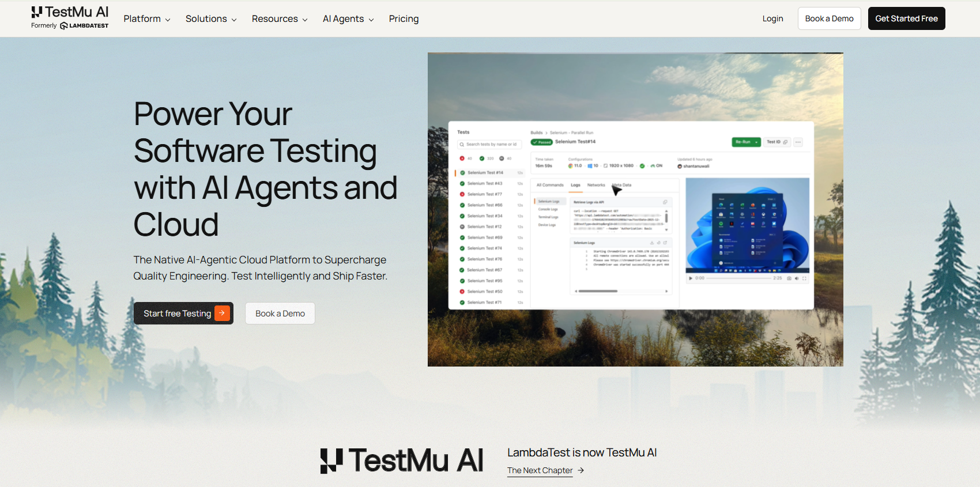Click the vertical scrollbar in the curl box
This screenshot has width=980, height=487.
pyautogui.click(x=666, y=218)
